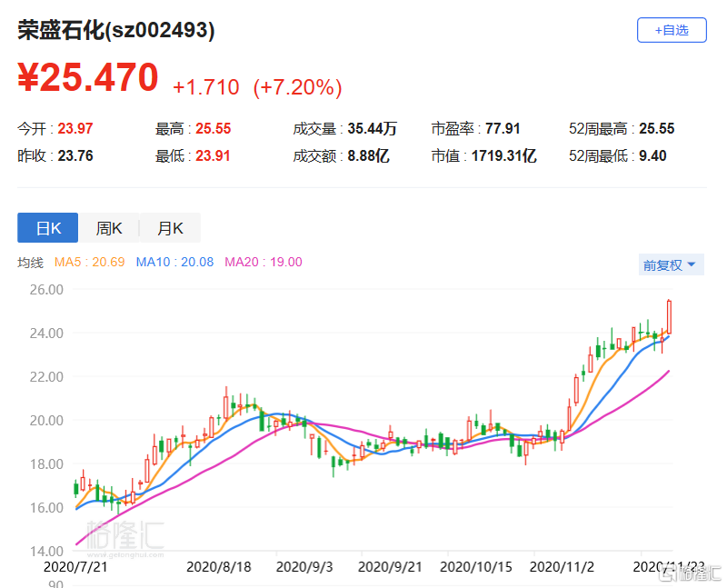Click the 52周最高 value 25.55
The image size is (727, 588).
coord(656,128)
